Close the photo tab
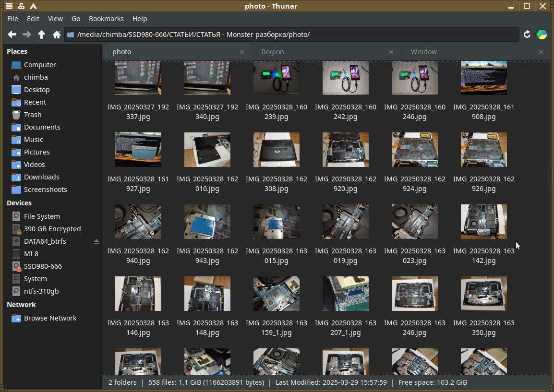The image size is (554, 392). coord(241,52)
